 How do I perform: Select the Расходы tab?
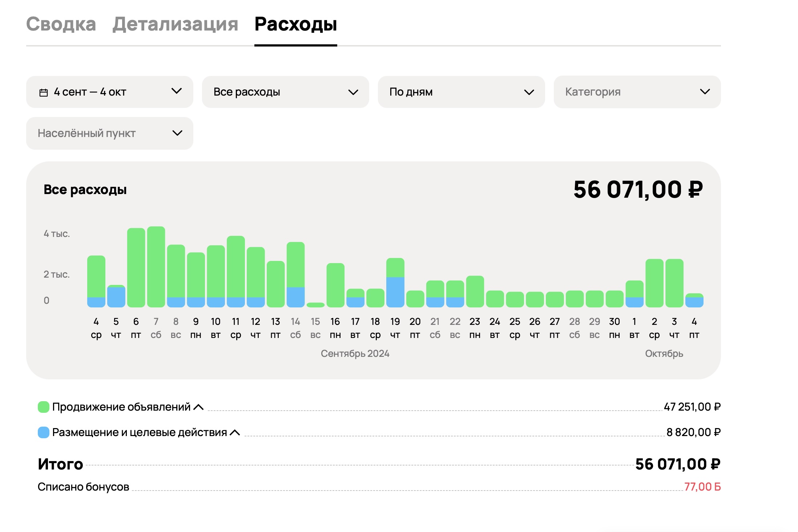pos(296,24)
